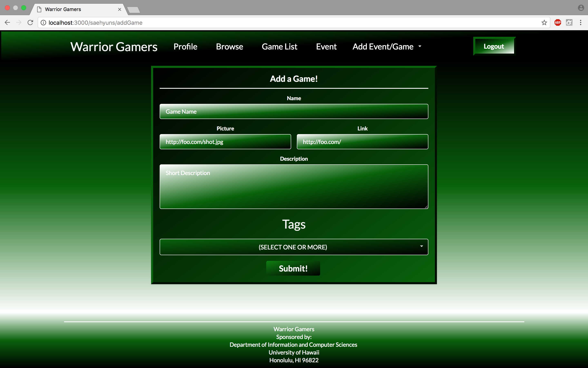Click the 'Sponsored by:' footer text
The image size is (588, 368).
294,337
